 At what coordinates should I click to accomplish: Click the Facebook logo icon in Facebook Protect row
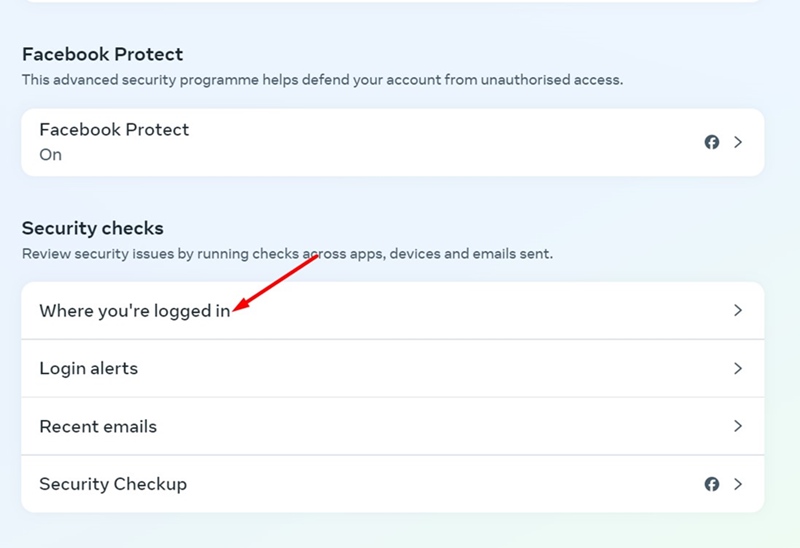click(x=712, y=142)
